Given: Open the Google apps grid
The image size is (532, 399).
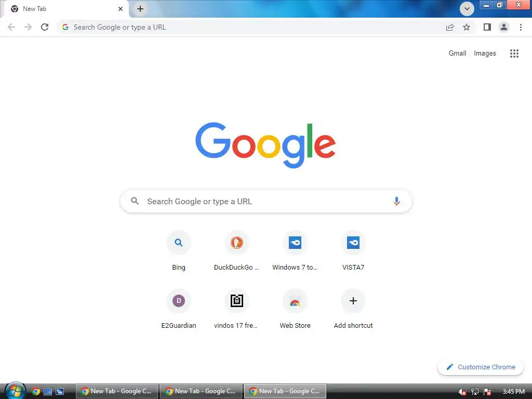Looking at the screenshot, I should coord(514,54).
